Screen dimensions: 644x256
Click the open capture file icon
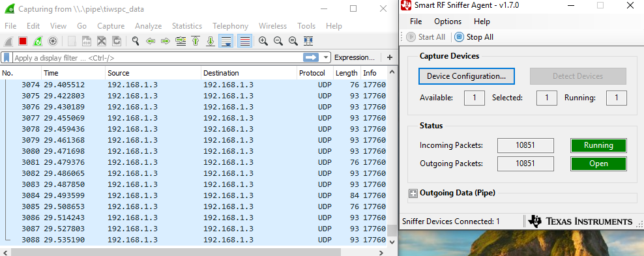coord(72,41)
